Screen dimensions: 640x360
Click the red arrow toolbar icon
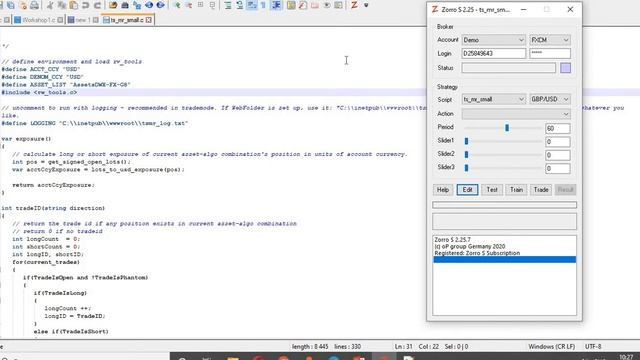tap(189, 5)
